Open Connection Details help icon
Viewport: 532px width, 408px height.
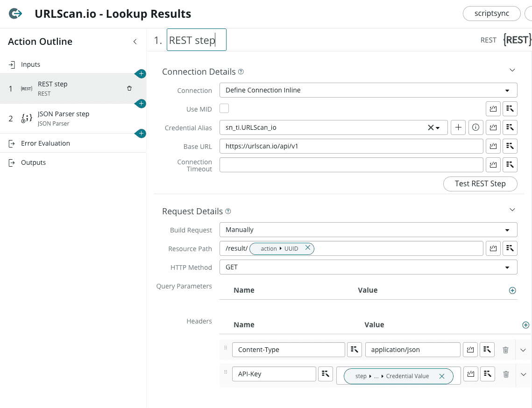coord(241,72)
